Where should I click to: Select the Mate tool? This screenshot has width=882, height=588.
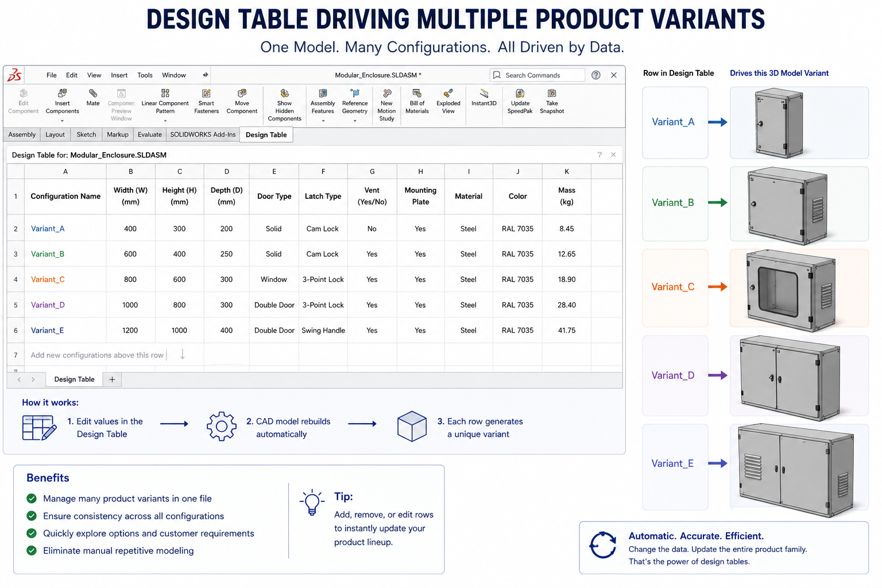click(x=93, y=97)
